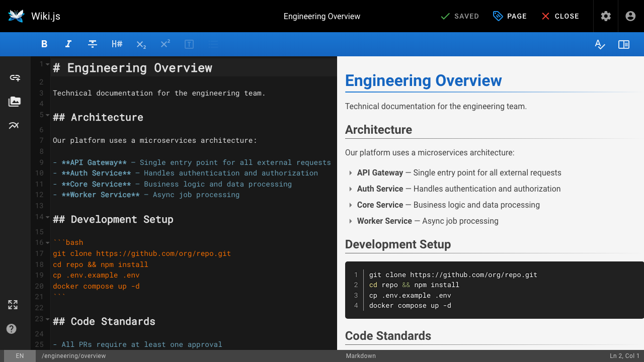Click the 'cp .env.example .env' editor line
Screen dimensions: 644x362
click(x=96, y=275)
